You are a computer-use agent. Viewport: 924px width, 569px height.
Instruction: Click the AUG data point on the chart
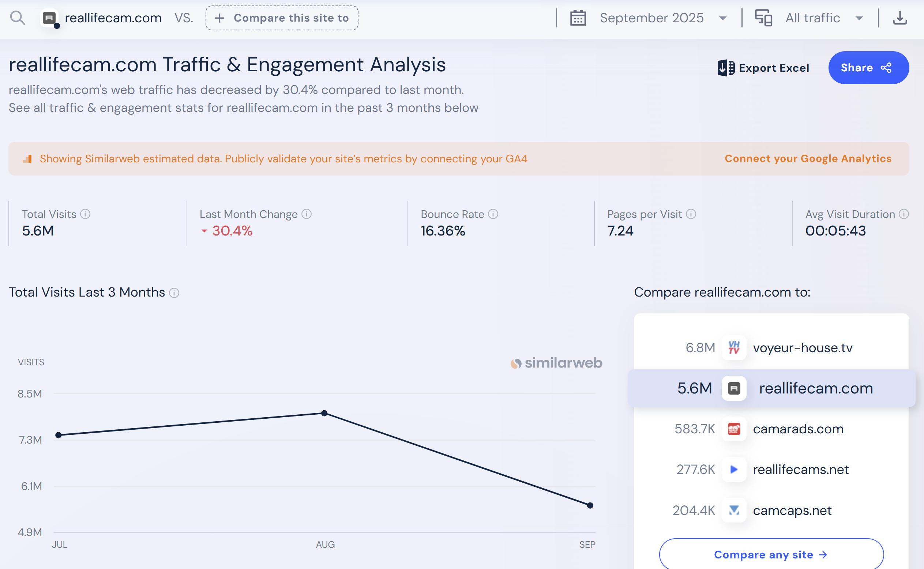coord(324,413)
